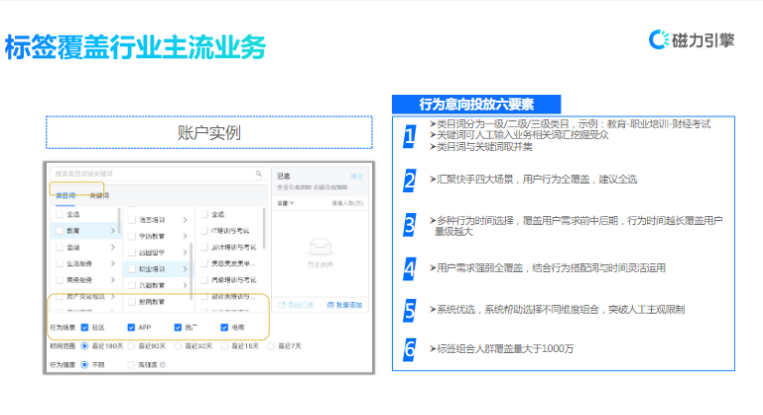Expand the 生活服务 category arrow

click(x=112, y=264)
